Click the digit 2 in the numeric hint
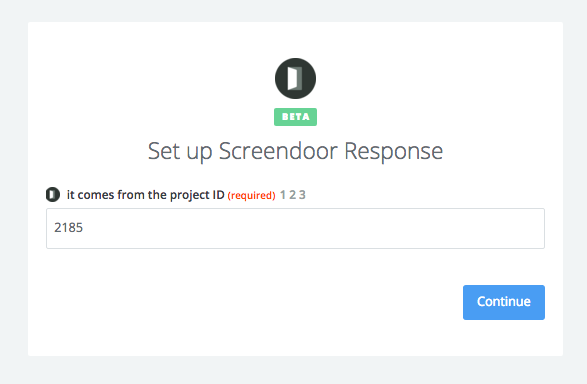Image resolution: width=587 pixels, height=384 pixels. pyautogui.click(x=292, y=195)
